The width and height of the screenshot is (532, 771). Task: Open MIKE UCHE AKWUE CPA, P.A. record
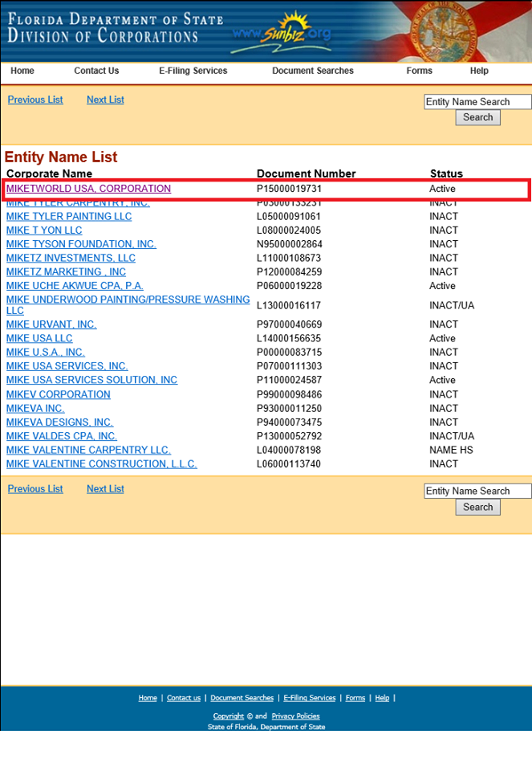(75, 286)
